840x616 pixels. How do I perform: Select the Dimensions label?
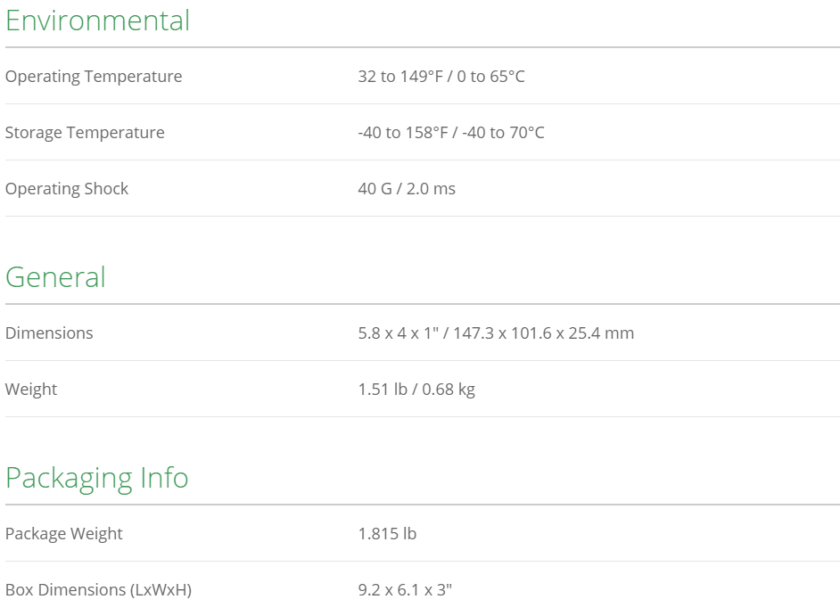point(49,333)
